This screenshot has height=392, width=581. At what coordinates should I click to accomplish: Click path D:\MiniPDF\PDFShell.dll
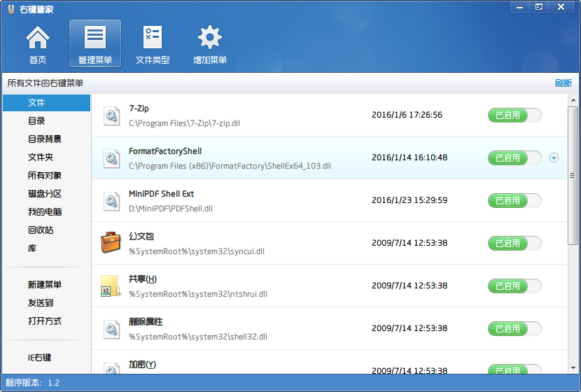coord(170,209)
